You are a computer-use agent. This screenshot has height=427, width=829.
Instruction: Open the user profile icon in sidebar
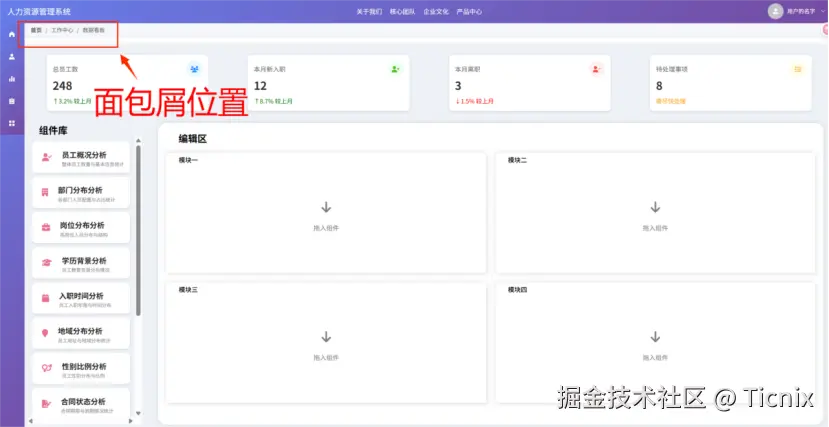[12, 57]
